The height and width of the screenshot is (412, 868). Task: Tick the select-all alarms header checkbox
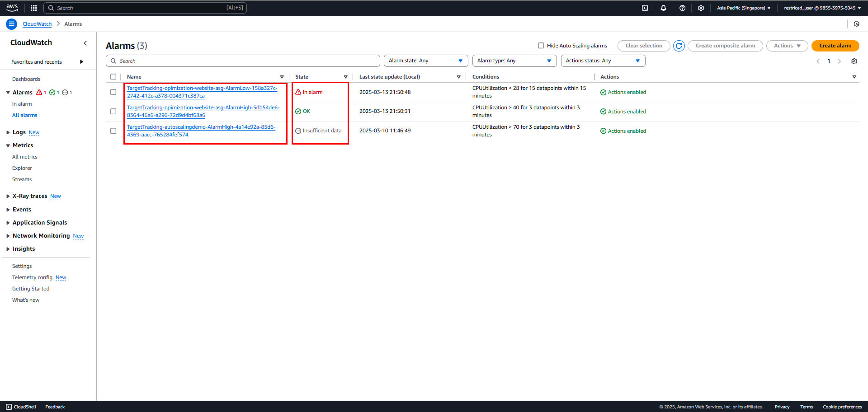[113, 77]
